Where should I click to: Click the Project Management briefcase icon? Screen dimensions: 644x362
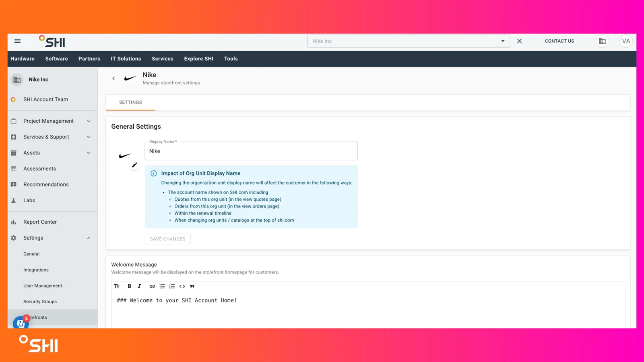point(14,121)
